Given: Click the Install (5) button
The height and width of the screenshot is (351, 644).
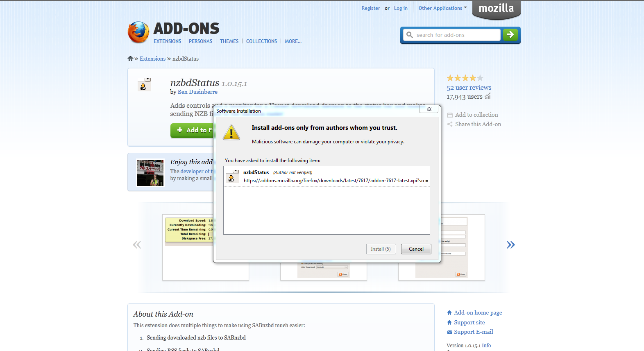Looking at the screenshot, I should (381, 249).
